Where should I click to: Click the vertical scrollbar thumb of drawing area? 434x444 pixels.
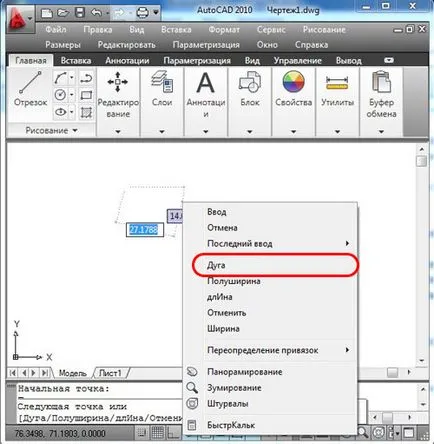pos(422,161)
